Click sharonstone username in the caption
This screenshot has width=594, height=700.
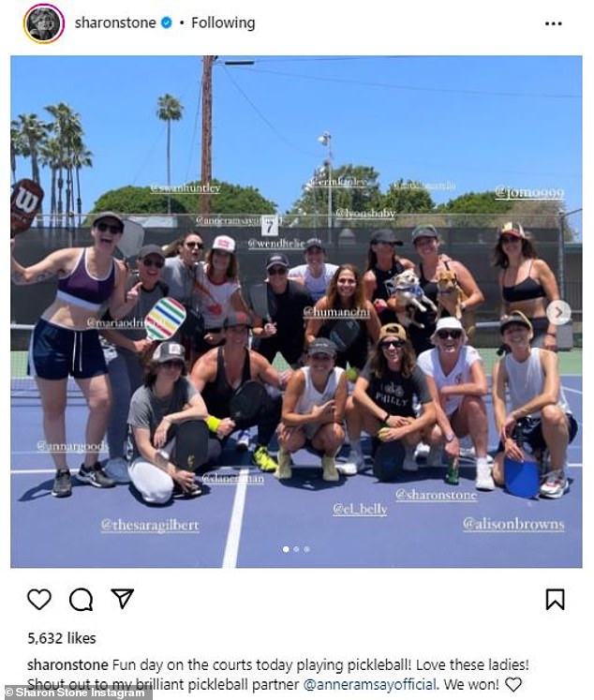67,664
